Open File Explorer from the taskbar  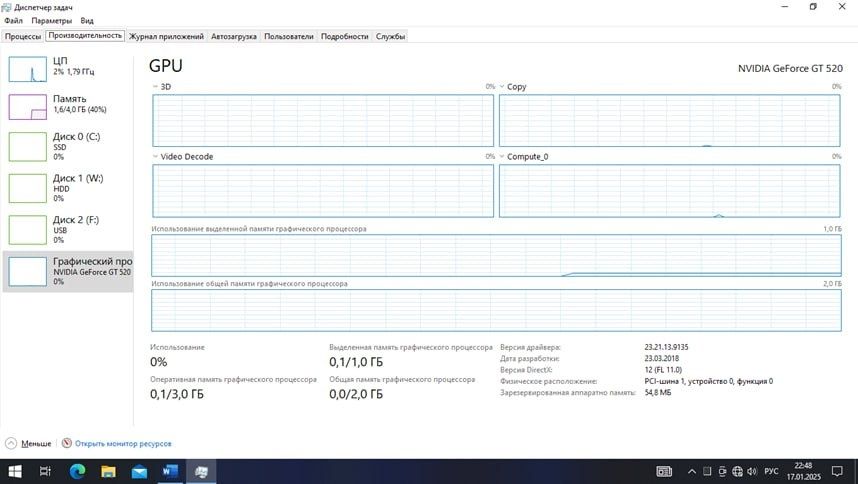[x=108, y=471]
